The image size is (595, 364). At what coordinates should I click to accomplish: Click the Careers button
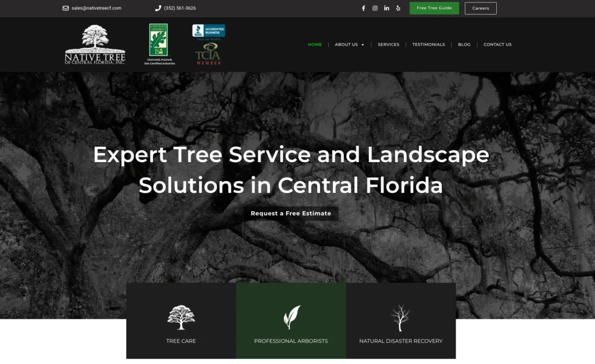pos(481,8)
